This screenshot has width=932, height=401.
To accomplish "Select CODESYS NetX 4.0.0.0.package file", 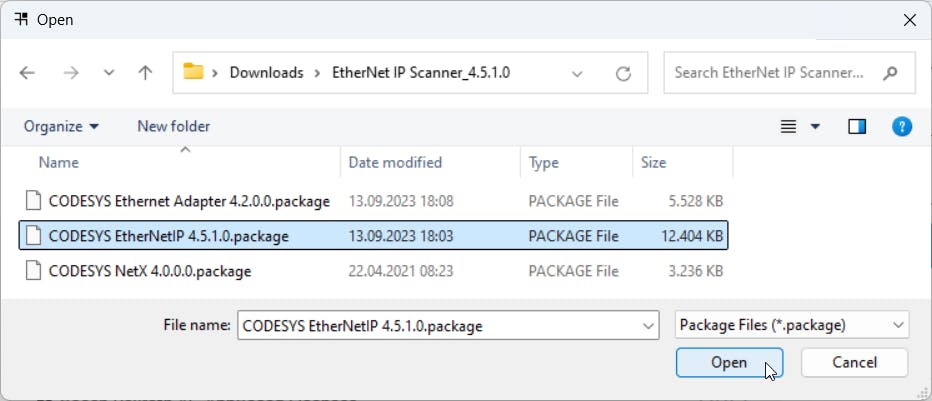I will point(150,271).
